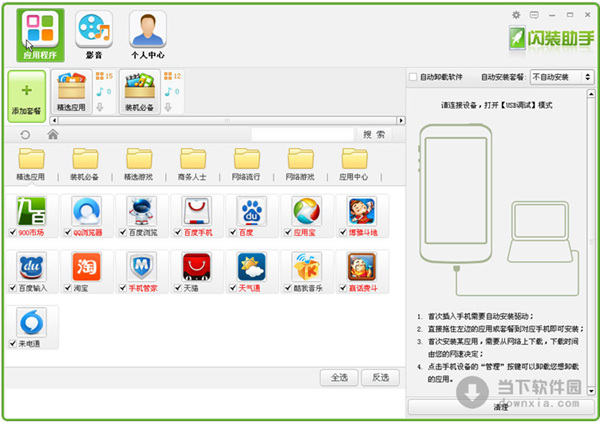600x422 pixels.
Task: Open the 应用程序 section
Action: (40, 35)
